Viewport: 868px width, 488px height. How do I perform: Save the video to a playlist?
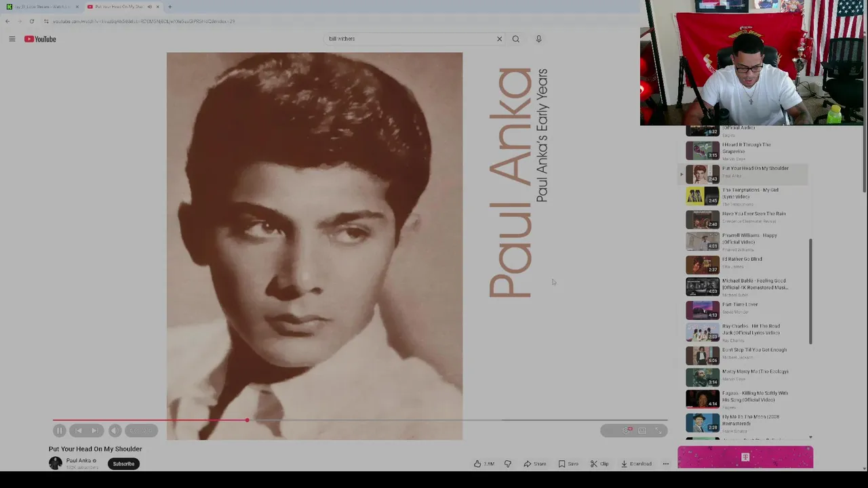(569, 464)
